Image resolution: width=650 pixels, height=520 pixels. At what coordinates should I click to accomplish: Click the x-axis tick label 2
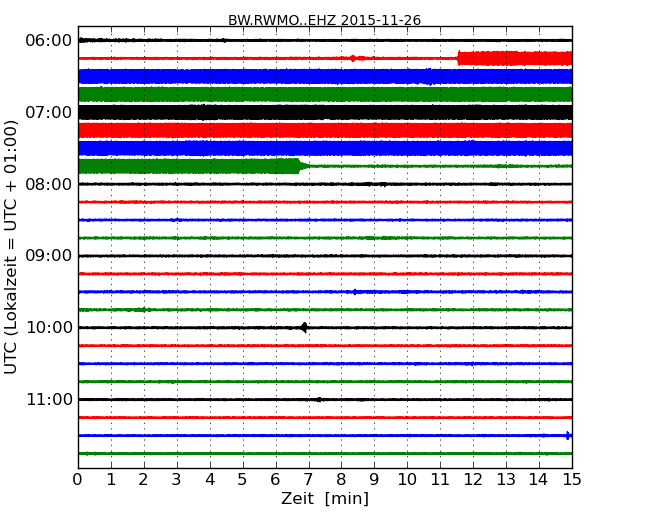(144, 480)
